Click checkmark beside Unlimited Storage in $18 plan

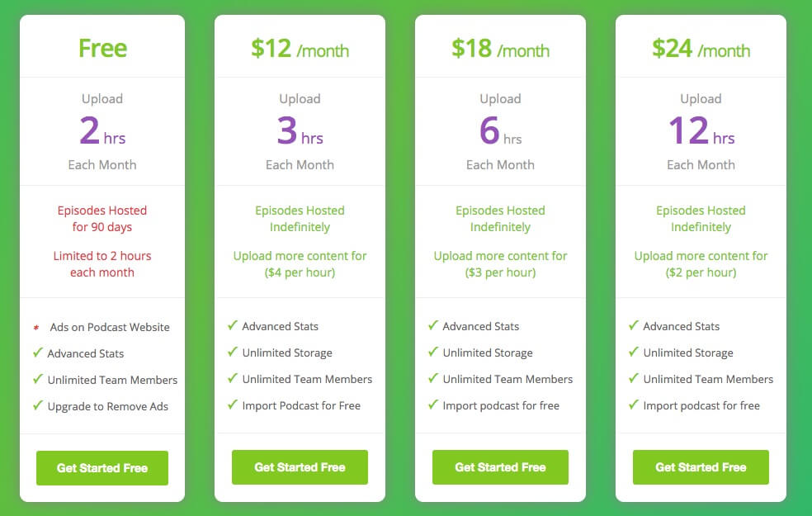433,352
